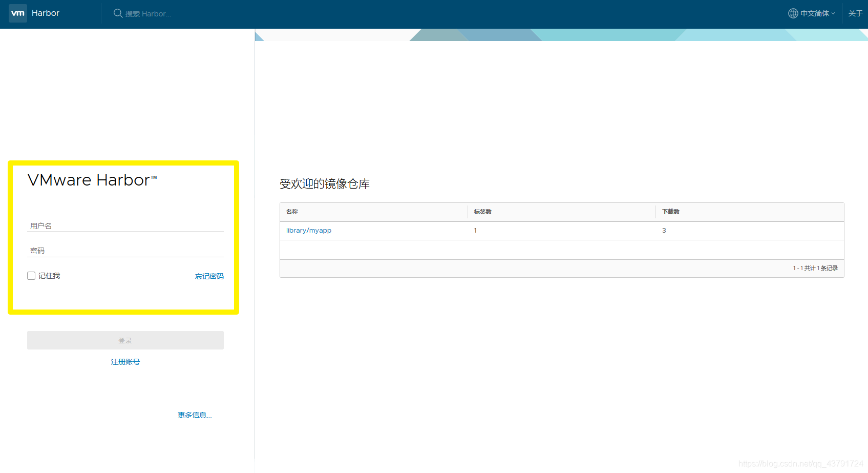
Task: Click the Harbor title in header
Action: [x=46, y=13]
